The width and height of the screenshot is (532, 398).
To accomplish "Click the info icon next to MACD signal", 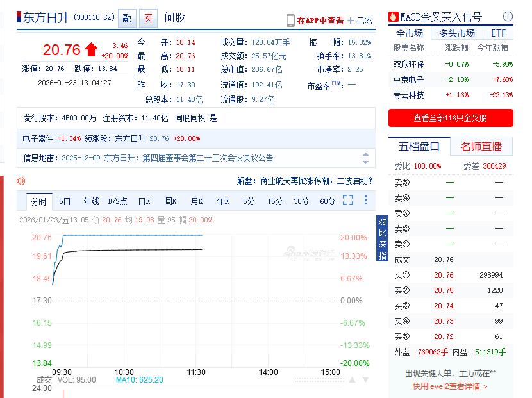I will click(508, 16).
